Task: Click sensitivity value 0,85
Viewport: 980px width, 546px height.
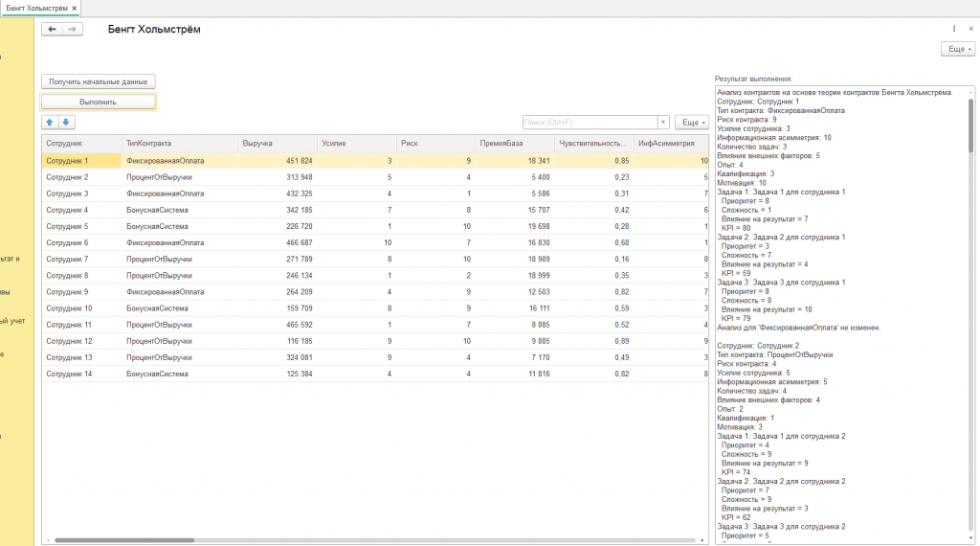Action: (621, 161)
